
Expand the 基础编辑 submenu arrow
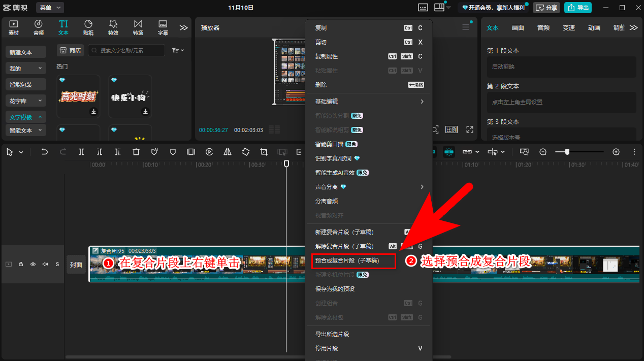(422, 102)
